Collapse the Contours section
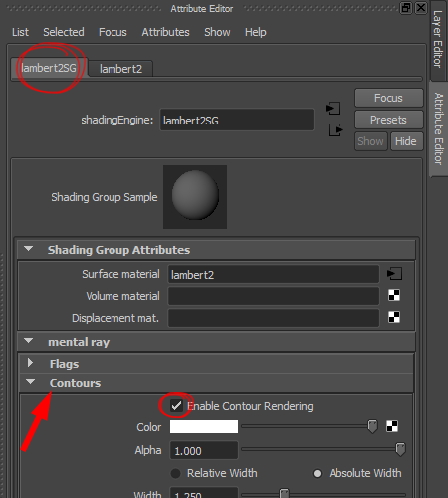This screenshot has width=448, height=498. (x=30, y=382)
